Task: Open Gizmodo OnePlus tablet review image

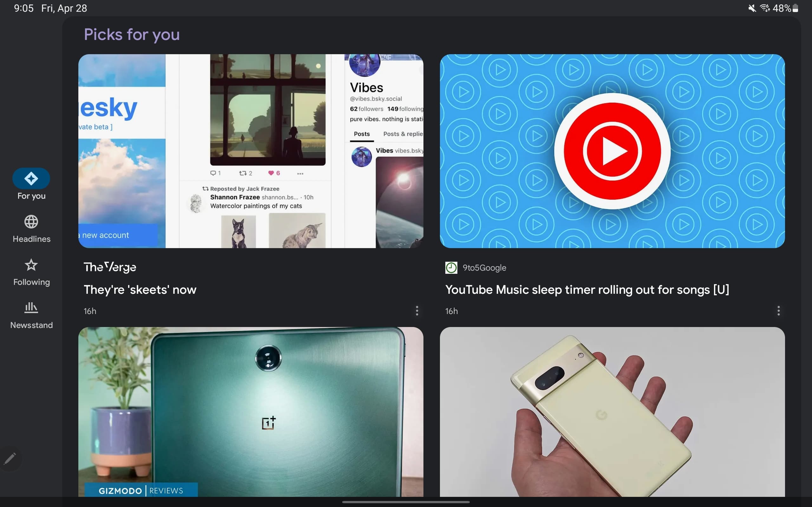Action: coord(251,412)
